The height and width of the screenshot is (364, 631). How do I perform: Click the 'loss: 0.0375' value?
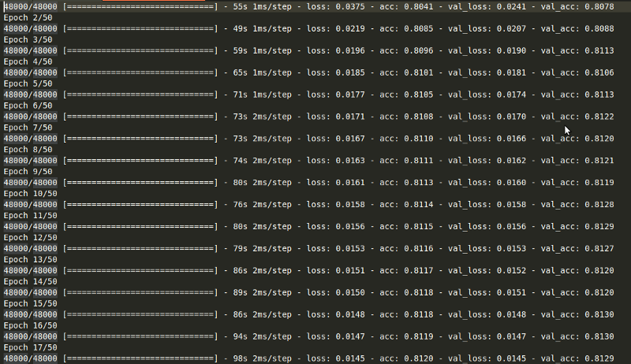(336, 7)
